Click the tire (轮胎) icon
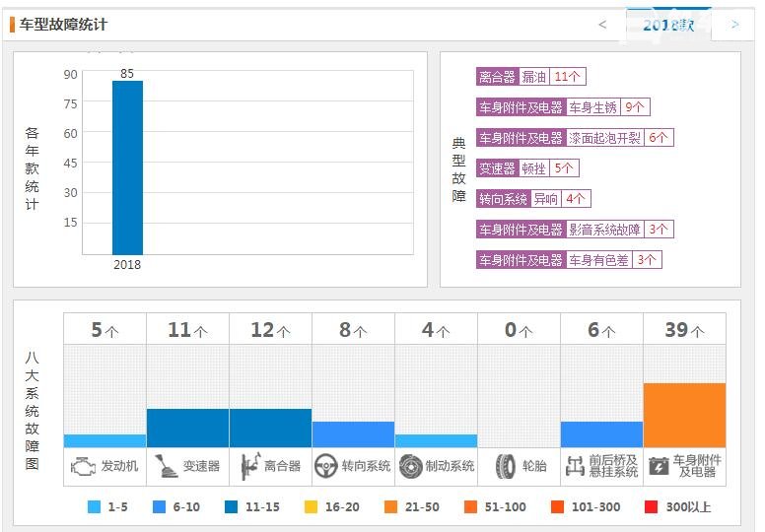 pos(505,466)
